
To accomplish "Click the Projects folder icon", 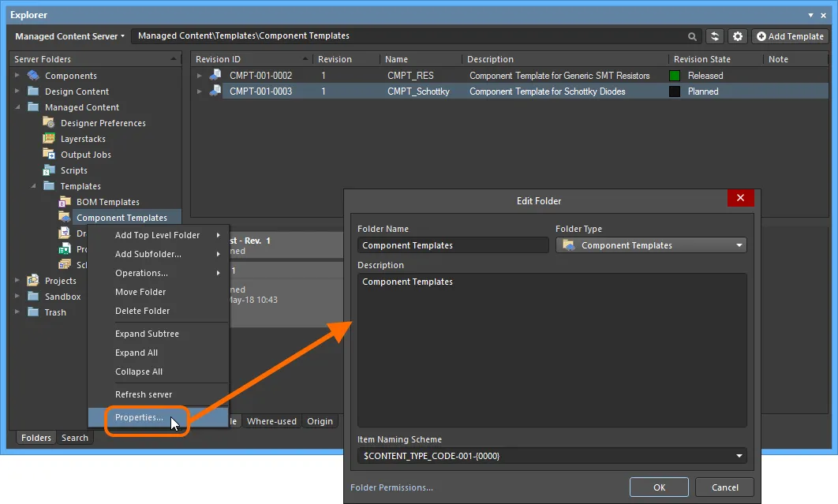I will [x=33, y=280].
